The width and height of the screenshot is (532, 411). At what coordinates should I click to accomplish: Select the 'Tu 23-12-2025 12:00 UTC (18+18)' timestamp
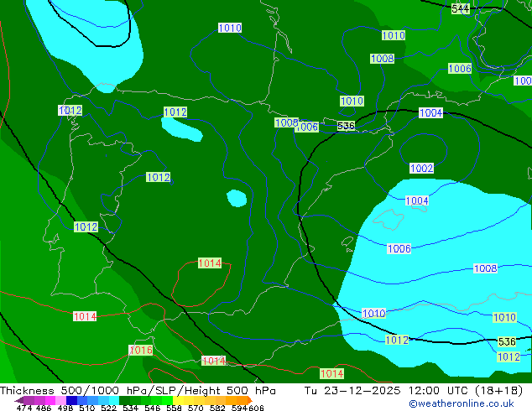click(414, 391)
